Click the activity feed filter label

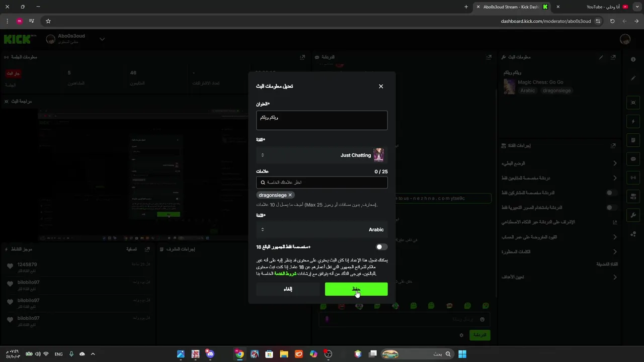pos(132,249)
